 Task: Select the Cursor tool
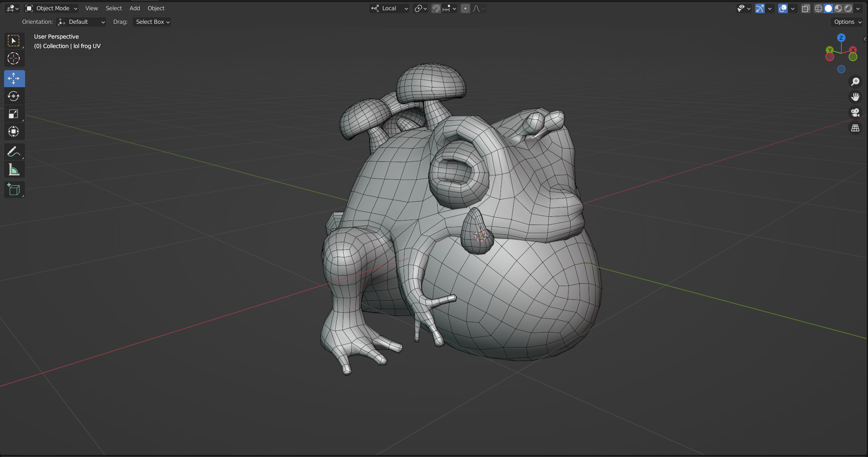click(x=14, y=59)
